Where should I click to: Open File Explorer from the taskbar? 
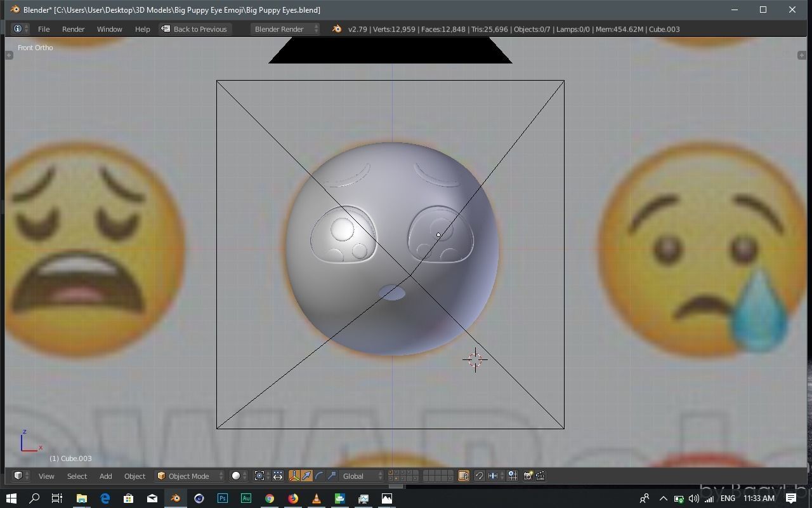pyautogui.click(x=81, y=498)
